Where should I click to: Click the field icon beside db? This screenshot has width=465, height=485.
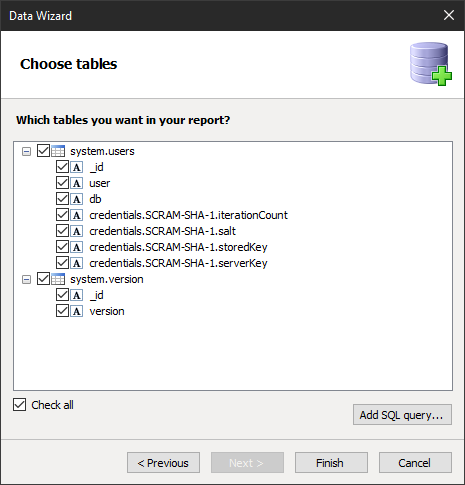pyautogui.click(x=77, y=199)
